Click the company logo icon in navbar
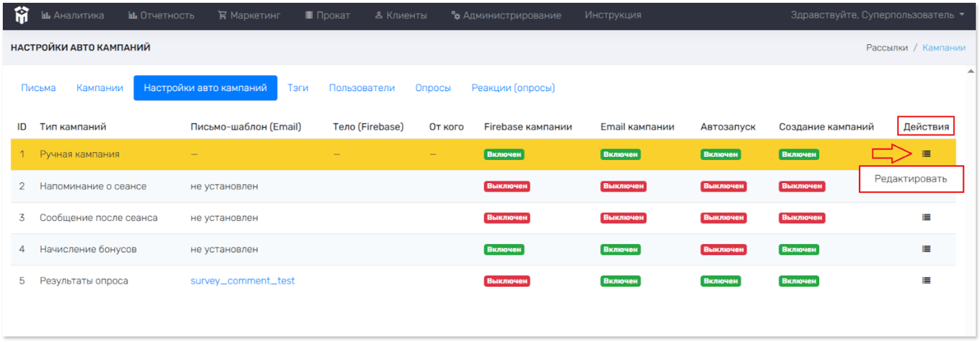This screenshot has width=980, height=342. [x=21, y=15]
